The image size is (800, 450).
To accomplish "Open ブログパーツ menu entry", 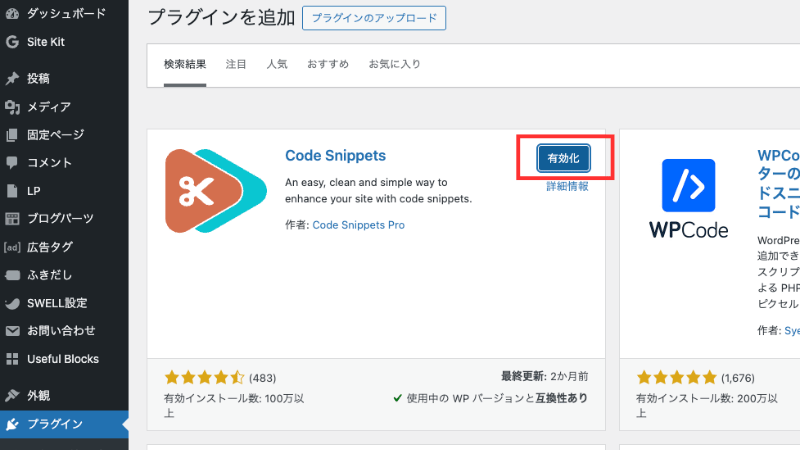I will tap(60, 218).
